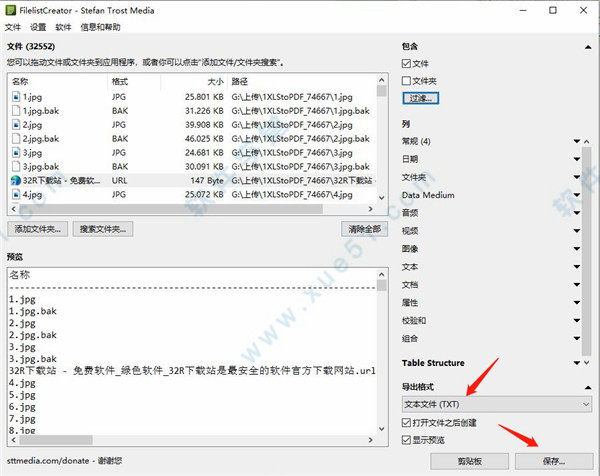The width and height of the screenshot is (600, 476).
Task: Click the 3.jpg.bak file icon
Action: [15, 167]
